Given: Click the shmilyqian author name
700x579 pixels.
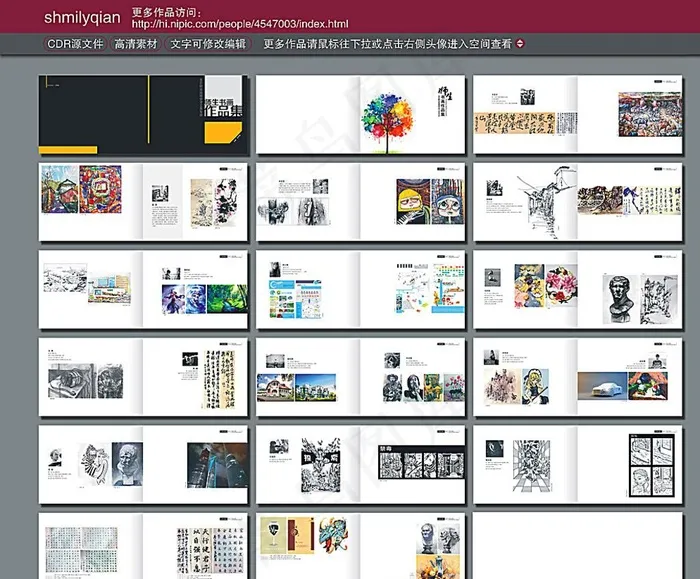Looking at the screenshot, I should (x=82, y=18).
